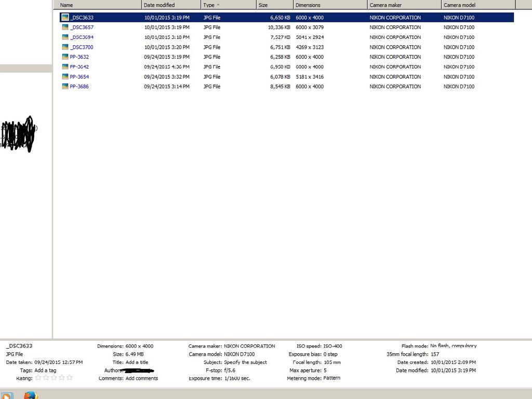Screen dimensions: 532x399
Task: Click the 'Add a tag' field
Action: point(45,370)
